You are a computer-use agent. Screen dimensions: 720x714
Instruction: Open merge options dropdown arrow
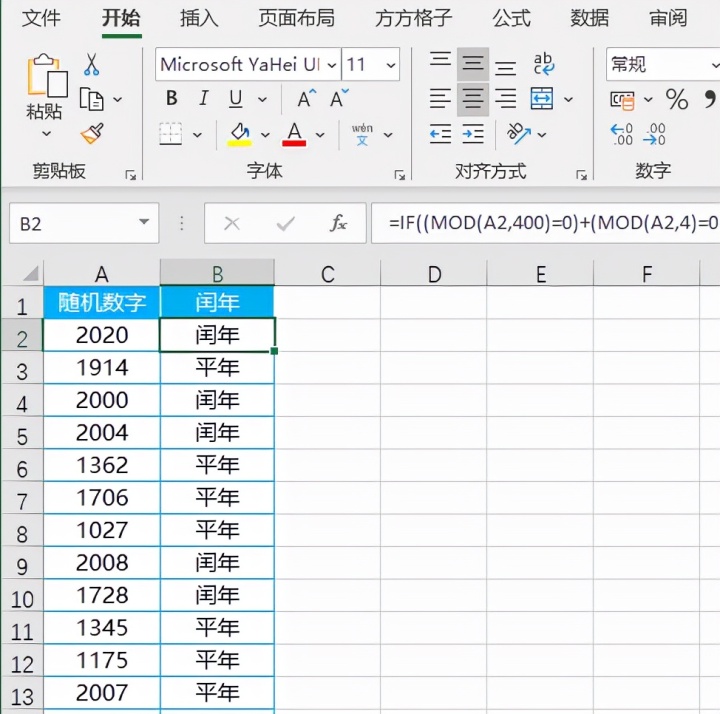(568, 99)
